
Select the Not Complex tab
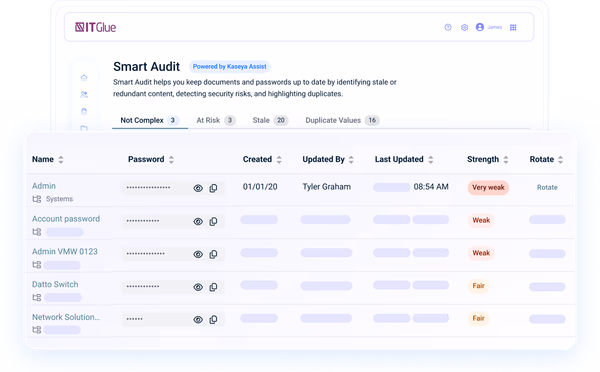point(150,120)
